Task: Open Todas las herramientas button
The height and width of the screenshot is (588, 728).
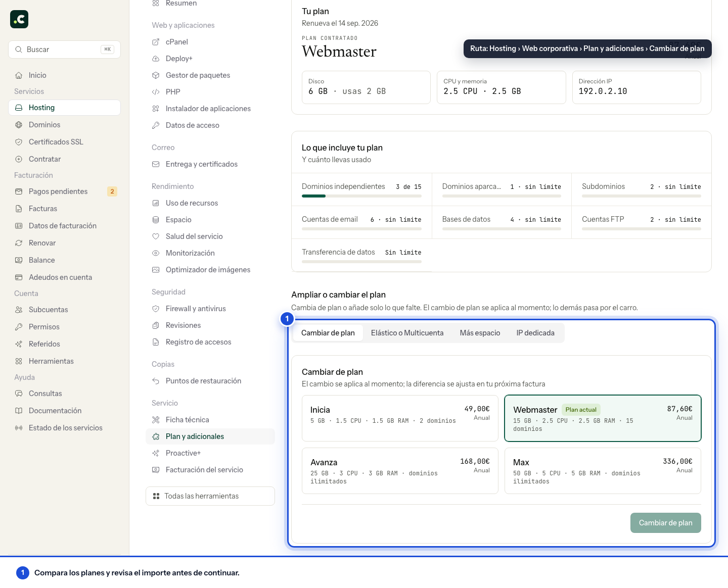Action: coord(210,496)
